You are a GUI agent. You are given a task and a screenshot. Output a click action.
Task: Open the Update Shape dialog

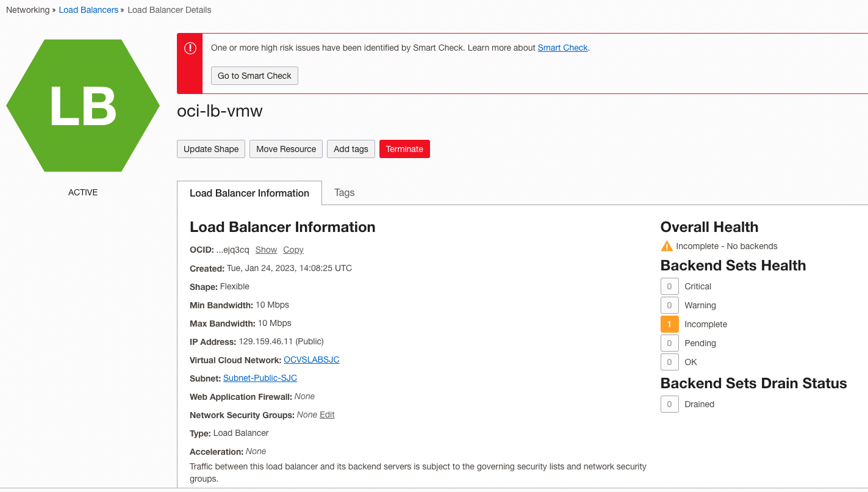[210, 148]
